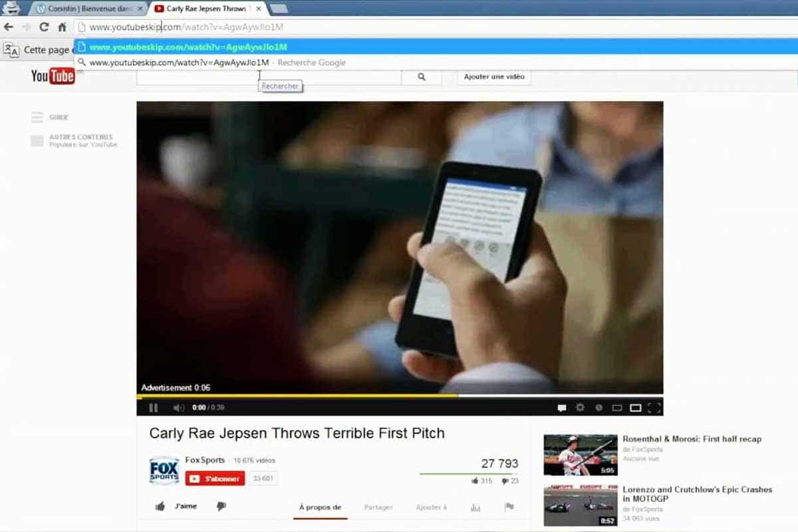Switch to the large player size
The height and width of the screenshot is (532, 798).
pyautogui.click(x=635, y=408)
